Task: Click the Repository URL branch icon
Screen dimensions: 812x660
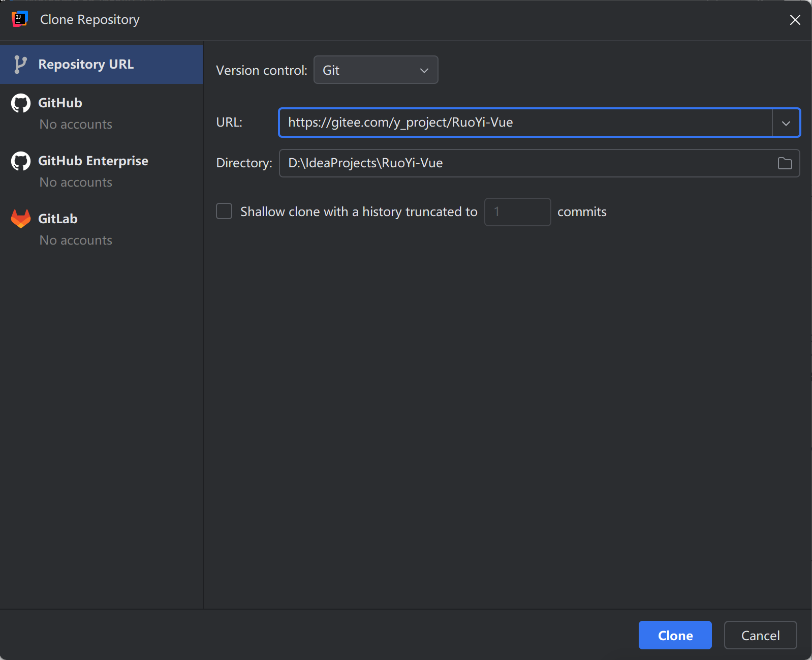Action: click(x=20, y=65)
